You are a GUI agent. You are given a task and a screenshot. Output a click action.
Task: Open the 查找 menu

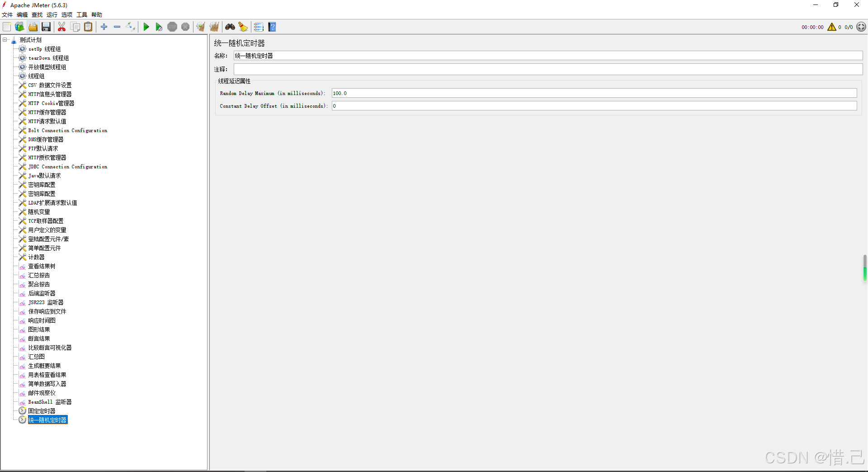tap(37, 15)
